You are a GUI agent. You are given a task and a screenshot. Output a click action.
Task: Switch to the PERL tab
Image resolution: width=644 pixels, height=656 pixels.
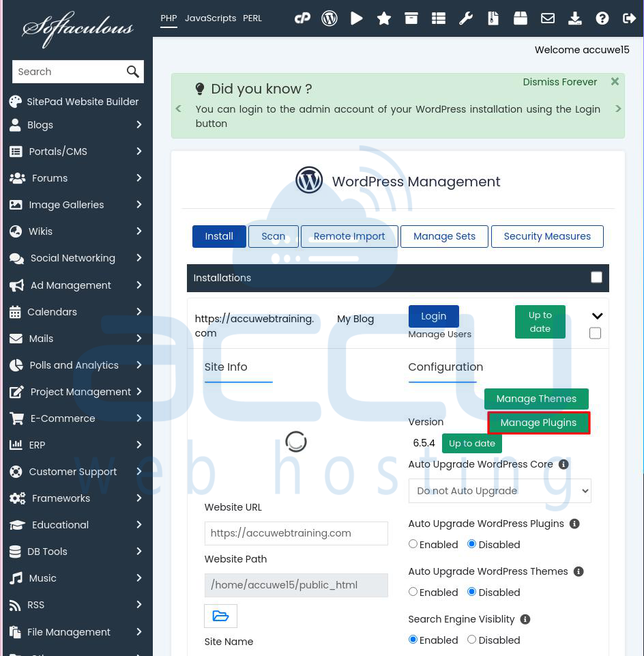pos(252,18)
